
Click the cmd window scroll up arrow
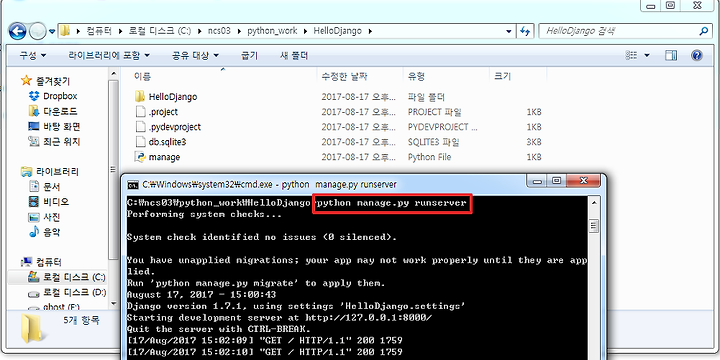click(x=594, y=202)
